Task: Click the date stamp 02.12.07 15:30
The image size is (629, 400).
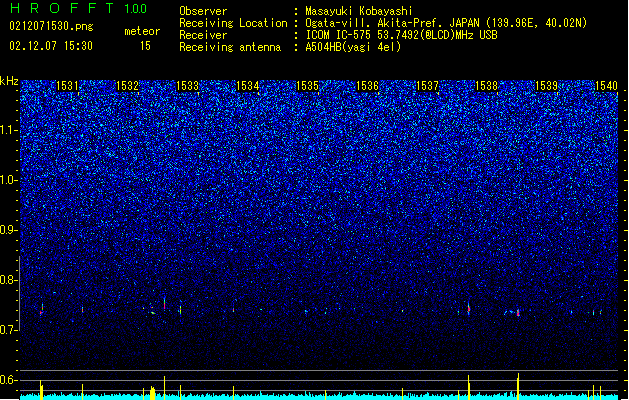Action: [51, 46]
